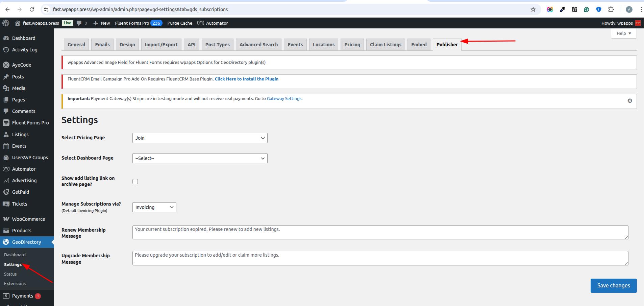Image resolution: width=644 pixels, height=306 pixels.
Task: Expand the Select Dashboard Page dropdown
Action: [x=200, y=158]
